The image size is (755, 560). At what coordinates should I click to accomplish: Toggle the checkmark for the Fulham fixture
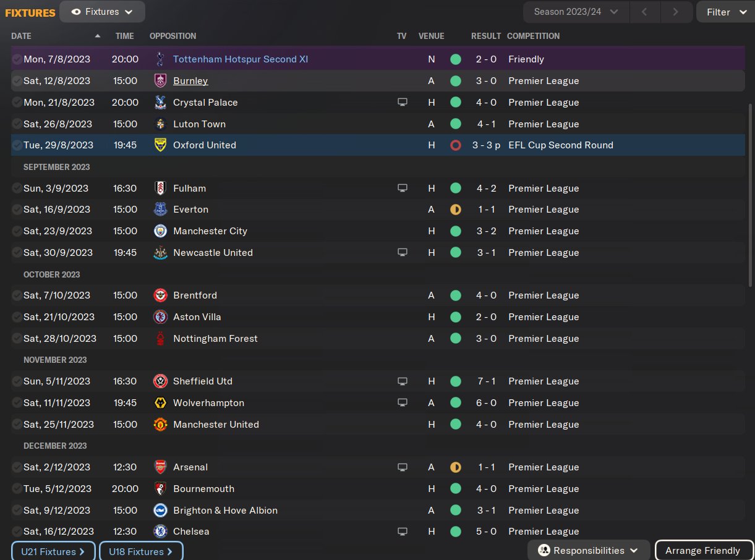pyautogui.click(x=17, y=189)
